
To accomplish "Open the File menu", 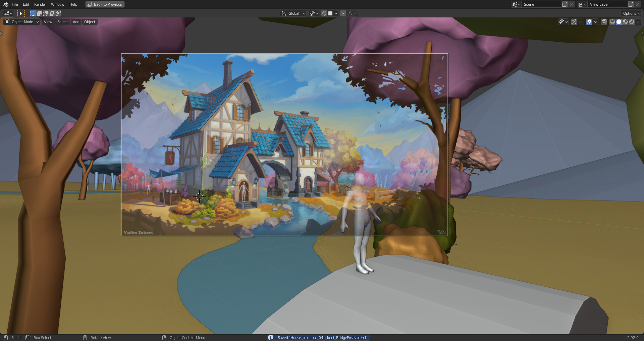I will (x=15, y=4).
